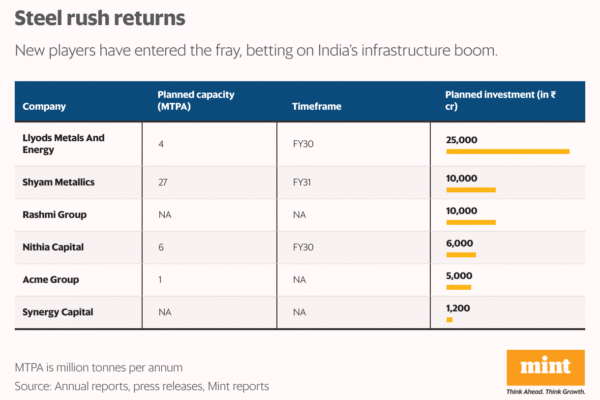Click the Nithia Capital company name
The height and width of the screenshot is (400, 600).
tap(52, 247)
